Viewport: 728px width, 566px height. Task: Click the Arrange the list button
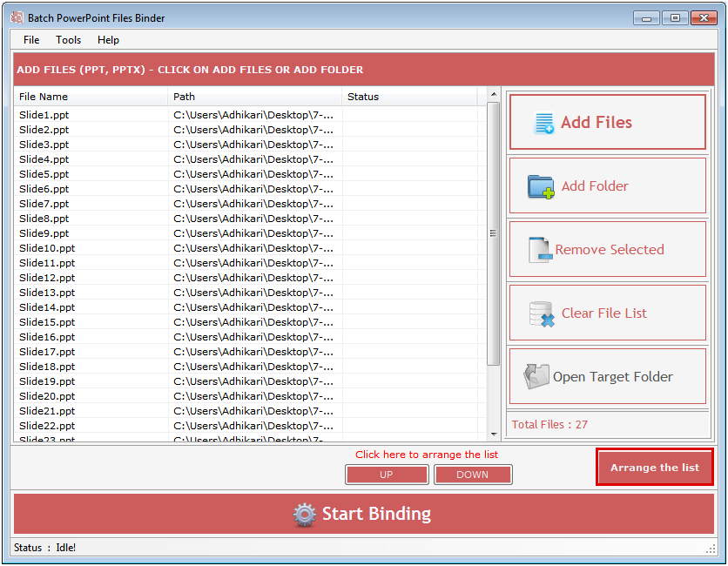click(655, 468)
